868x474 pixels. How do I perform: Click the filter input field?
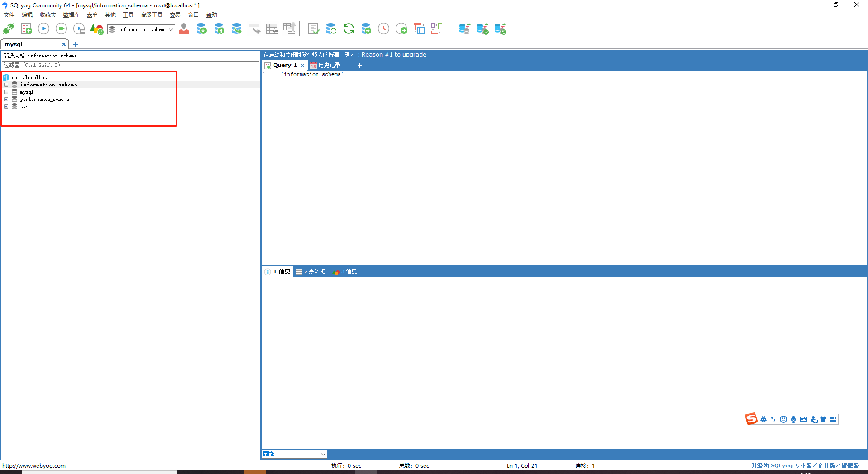tap(130, 65)
